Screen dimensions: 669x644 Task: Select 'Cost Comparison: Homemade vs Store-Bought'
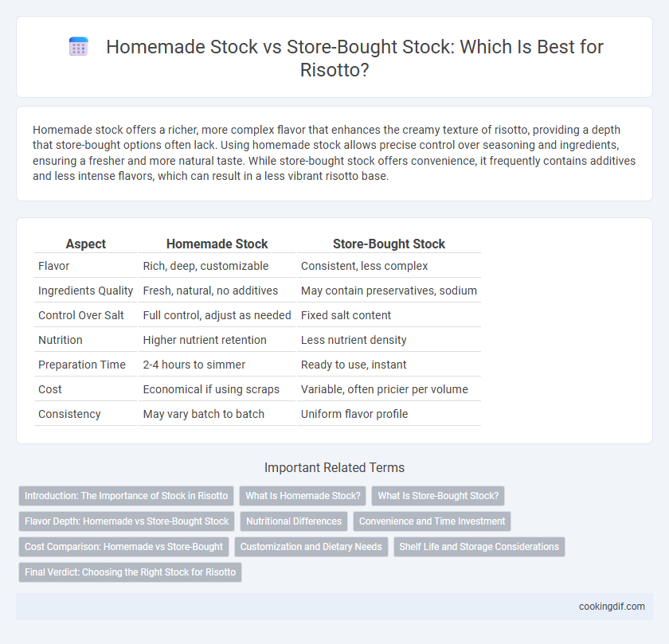(x=123, y=547)
